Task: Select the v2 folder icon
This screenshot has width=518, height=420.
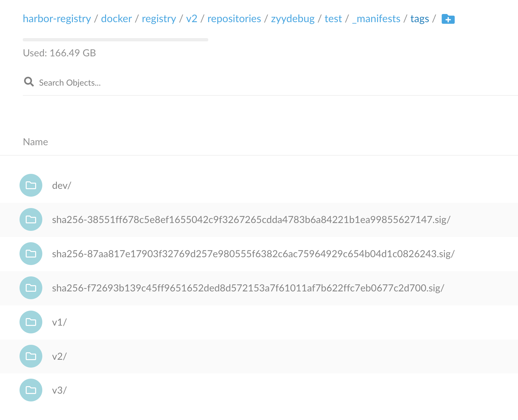Action: point(31,356)
